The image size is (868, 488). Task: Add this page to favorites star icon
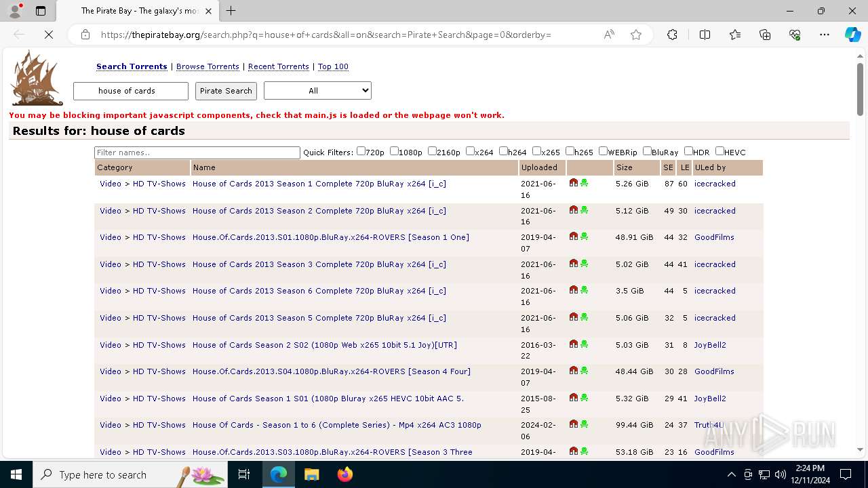tap(636, 35)
